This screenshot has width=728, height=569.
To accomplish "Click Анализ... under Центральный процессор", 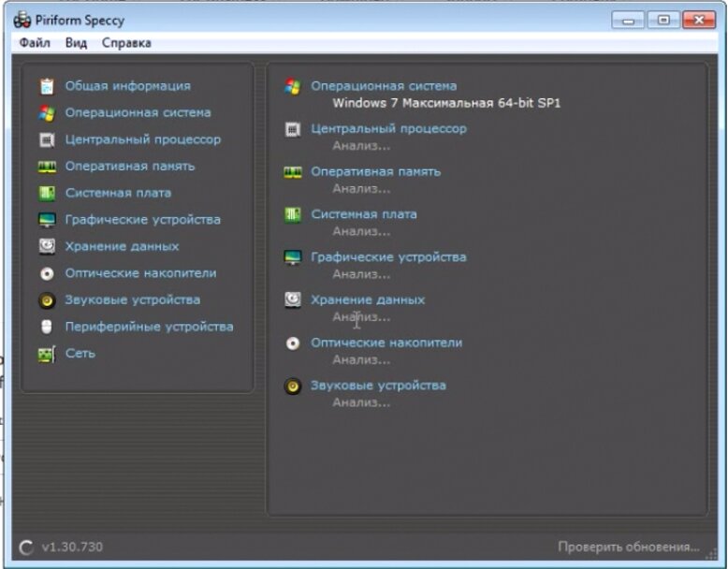I will pos(361,146).
